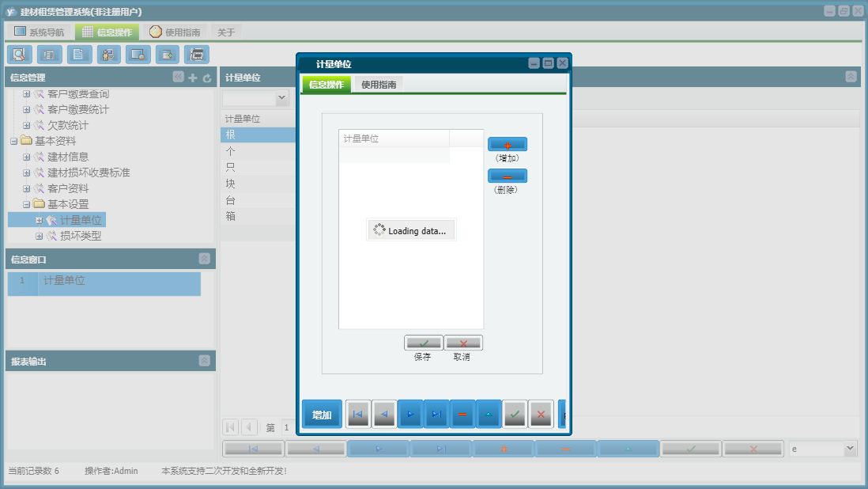Open the filter dropdown under 计量单位 header

point(281,97)
